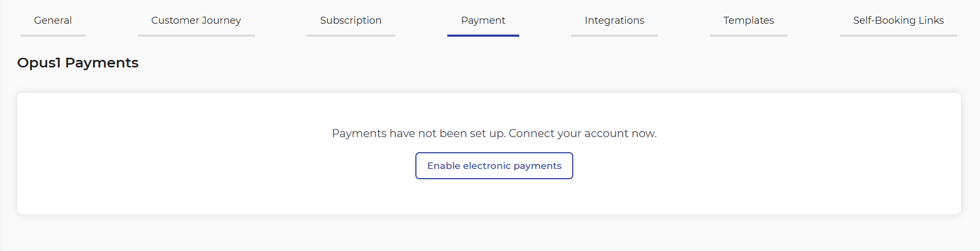980x251 pixels.
Task: Open the Customer Journey tab
Action: click(x=196, y=21)
